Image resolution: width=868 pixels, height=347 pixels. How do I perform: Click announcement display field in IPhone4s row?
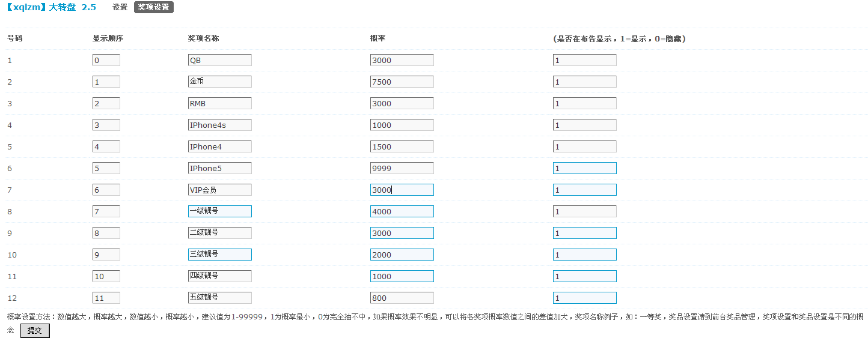tap(585, 125)
